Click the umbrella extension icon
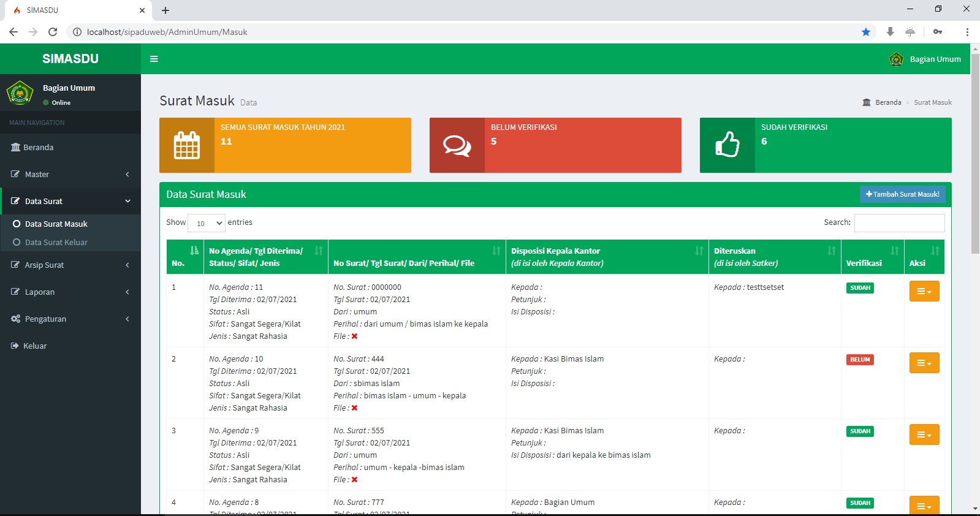The image size is (980, 516). (910, 32)
